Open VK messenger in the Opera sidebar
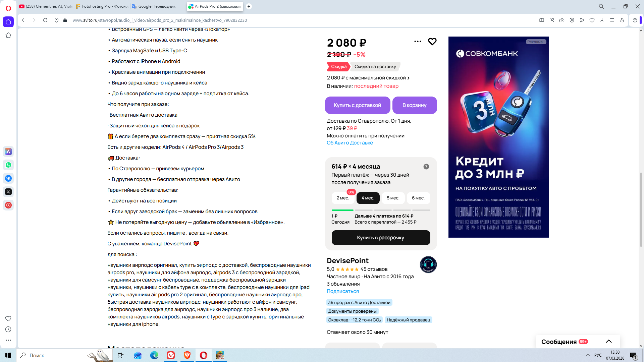 click(x=8, y=178)
